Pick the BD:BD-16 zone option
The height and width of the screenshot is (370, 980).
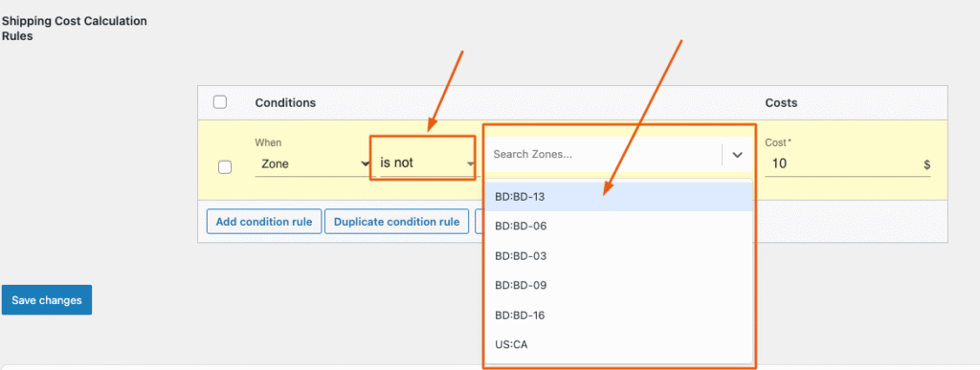click(619, 316)
